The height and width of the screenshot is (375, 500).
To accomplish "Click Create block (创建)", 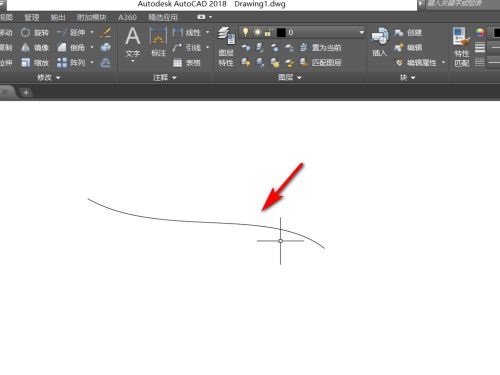I will point(408,33).
